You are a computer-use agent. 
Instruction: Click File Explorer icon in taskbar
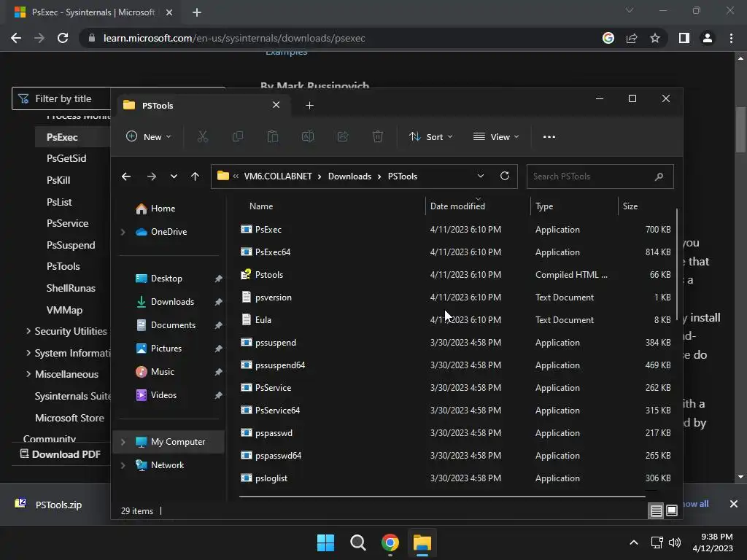(x=422, y=542)
